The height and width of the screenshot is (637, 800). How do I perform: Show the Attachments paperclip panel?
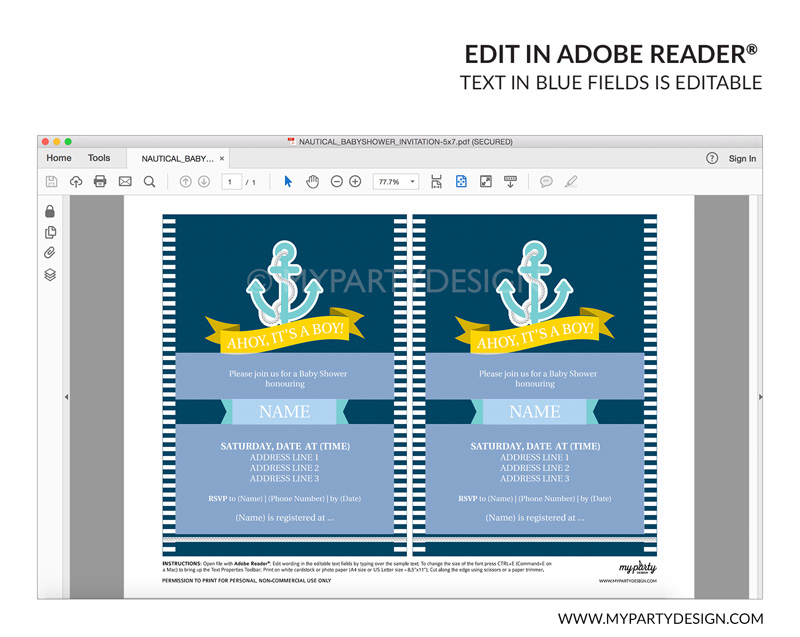pyautogui.click(x=50, y=254)
